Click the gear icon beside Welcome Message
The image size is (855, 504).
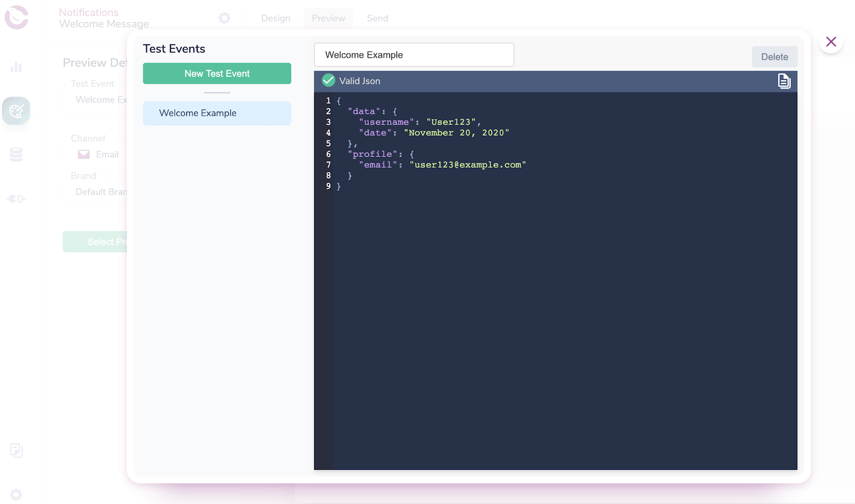[224, 18]
